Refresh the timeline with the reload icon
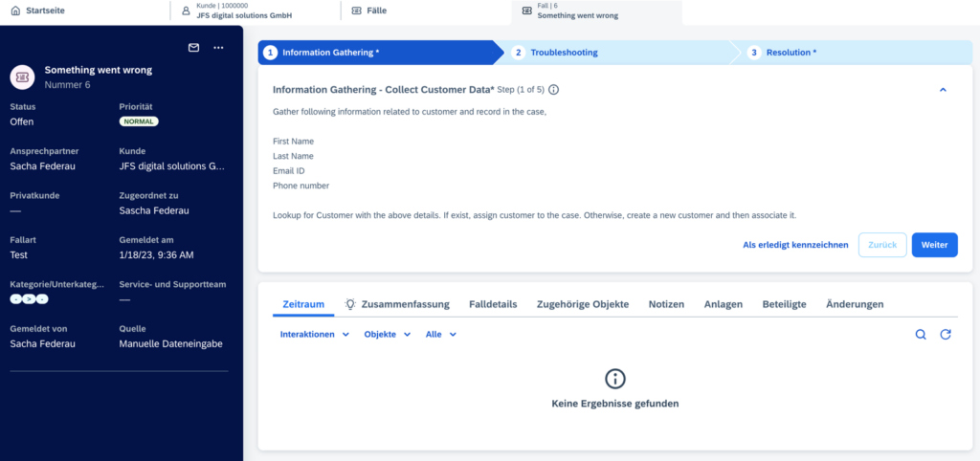Viewport: 980px width, 461px height. (x=946, y=335)
